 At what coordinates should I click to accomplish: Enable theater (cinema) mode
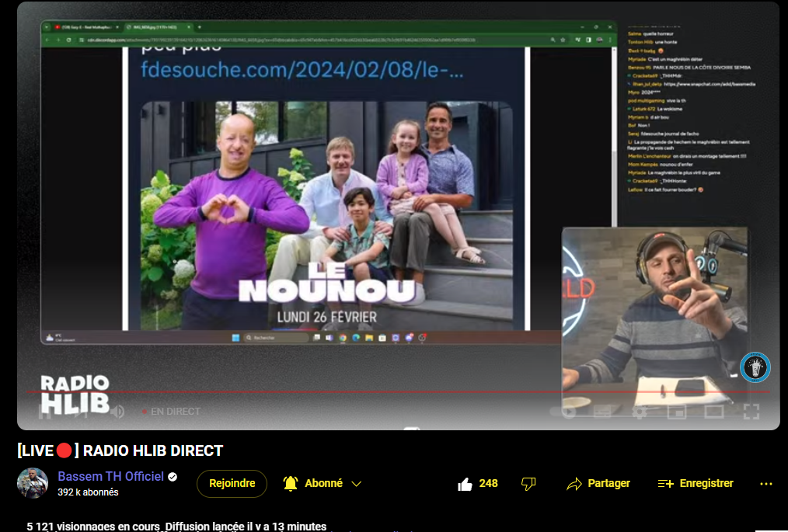[x=713, y=412]
